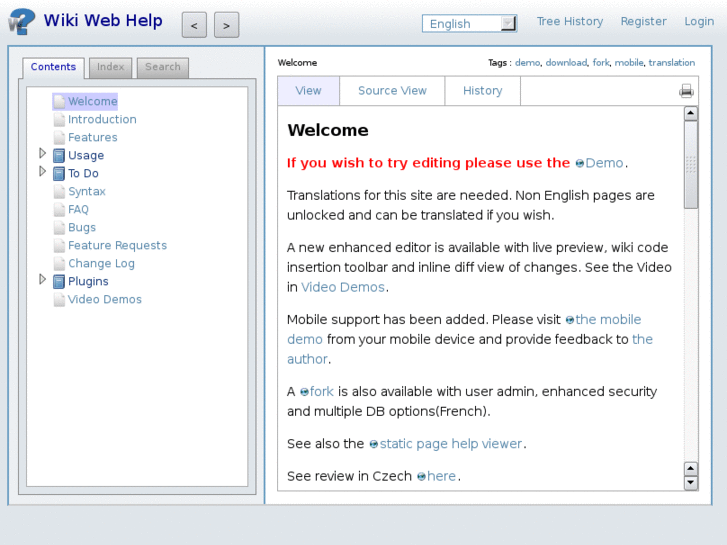
Task: Click the article scrollbar thumb
Action: 691,165
